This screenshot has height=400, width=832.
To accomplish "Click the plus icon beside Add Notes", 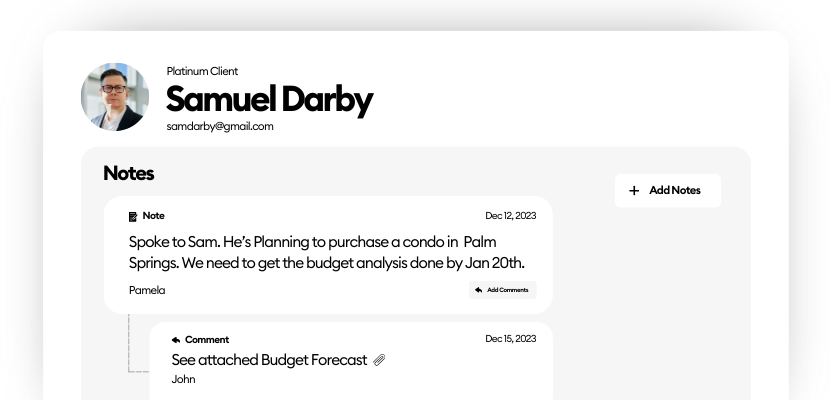I will pos(633,191).
